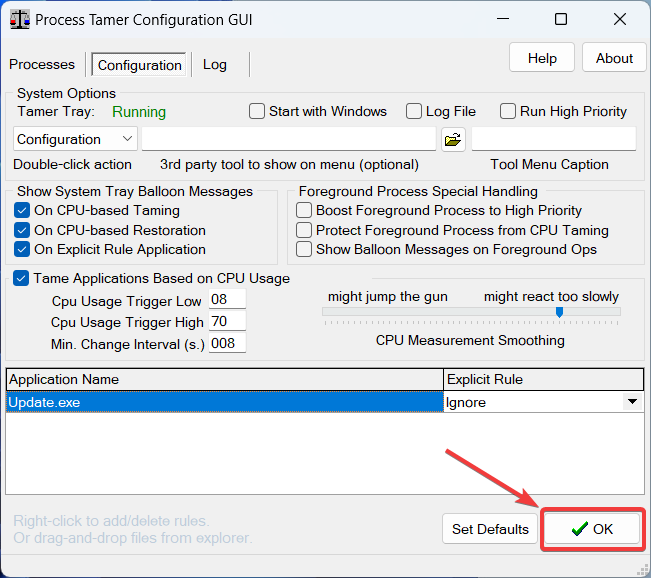
Task: Uncheck On Explicit Rule Application
Action: pos(22,249)
